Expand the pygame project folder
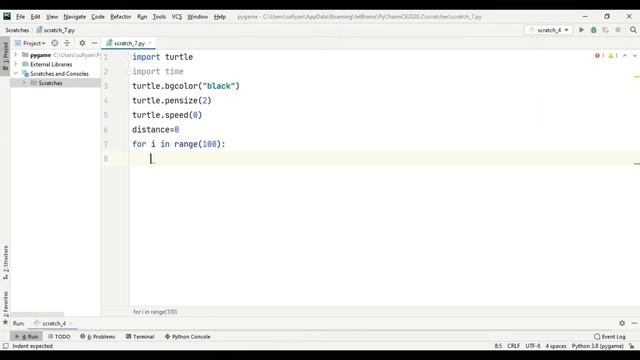 tap(16, 55)
